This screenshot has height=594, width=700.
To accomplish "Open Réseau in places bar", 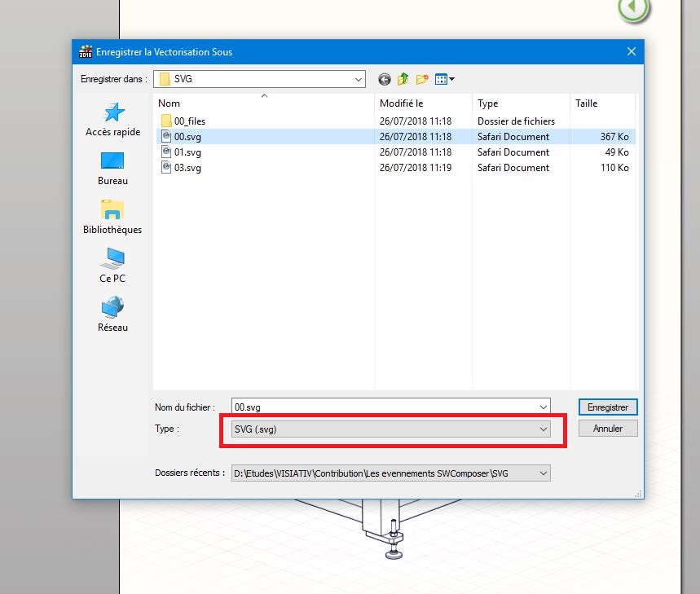I will pos(112,315).
